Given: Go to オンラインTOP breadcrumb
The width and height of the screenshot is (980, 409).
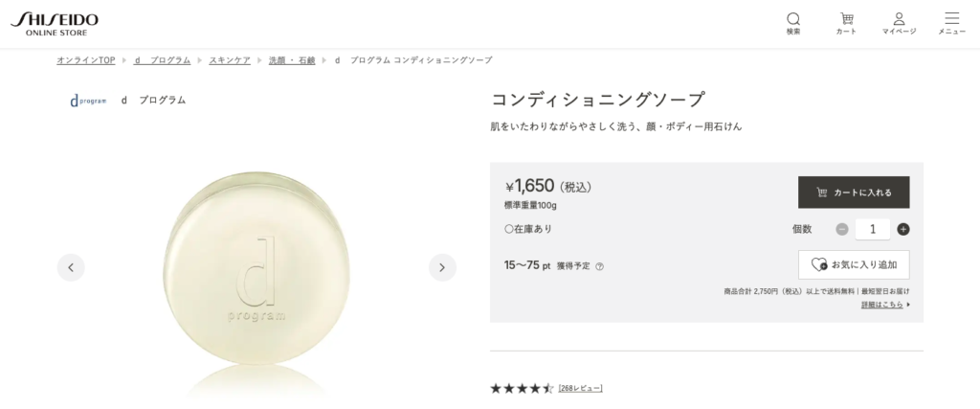Looking at the screenshot, I should pos(86,60).
